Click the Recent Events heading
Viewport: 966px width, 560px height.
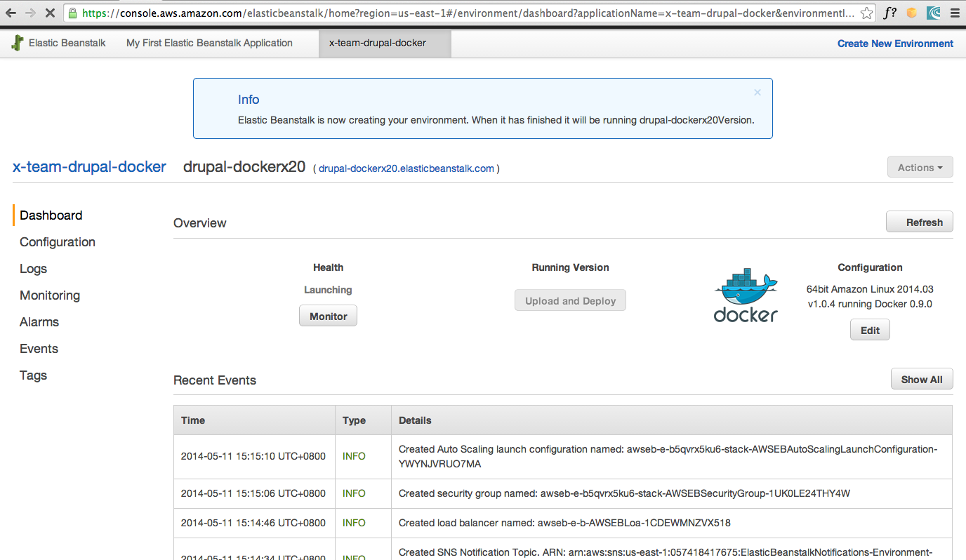point(215,380)
